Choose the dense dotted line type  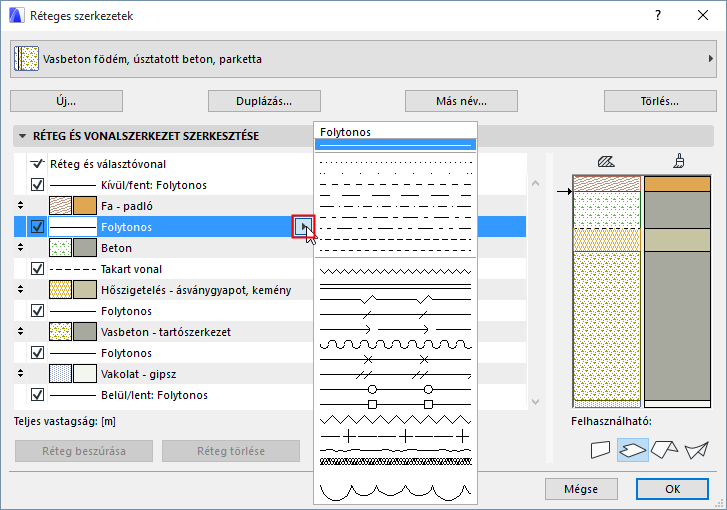click(395, 162)
